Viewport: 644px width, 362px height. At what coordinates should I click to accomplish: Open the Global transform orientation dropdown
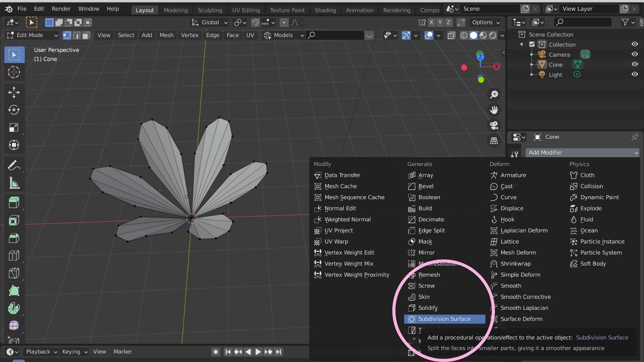209,22
